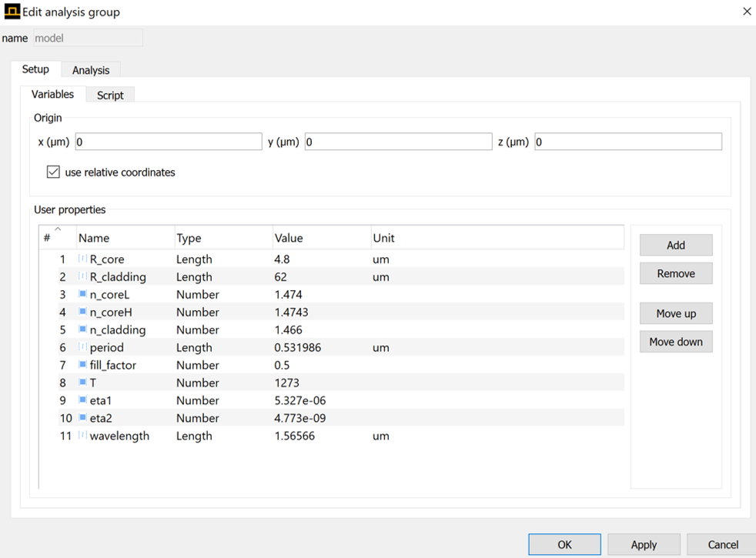The image size is (756, 558).
Task: Click the value 4.8 of R_core
Action: [282, 259]
